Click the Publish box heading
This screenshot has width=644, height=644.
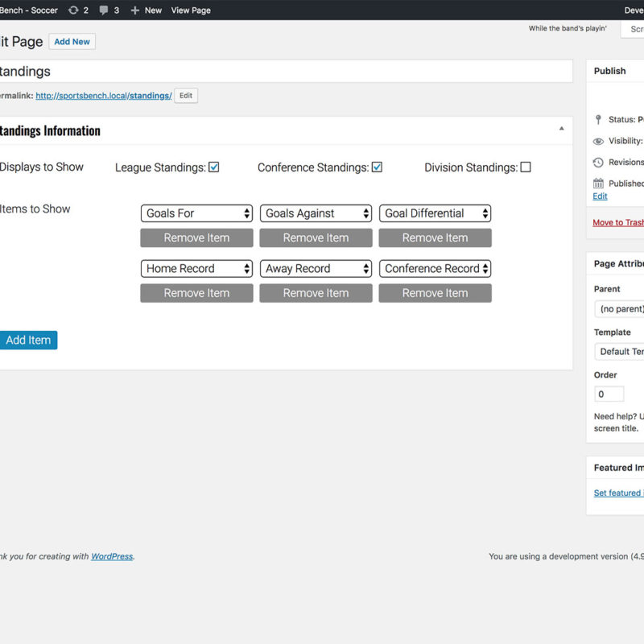610,71
